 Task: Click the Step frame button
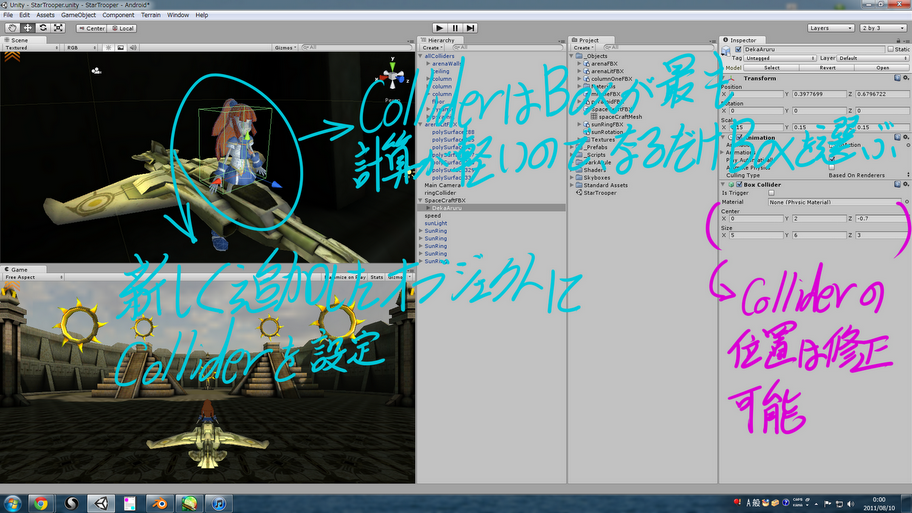(x=471, y=28)
